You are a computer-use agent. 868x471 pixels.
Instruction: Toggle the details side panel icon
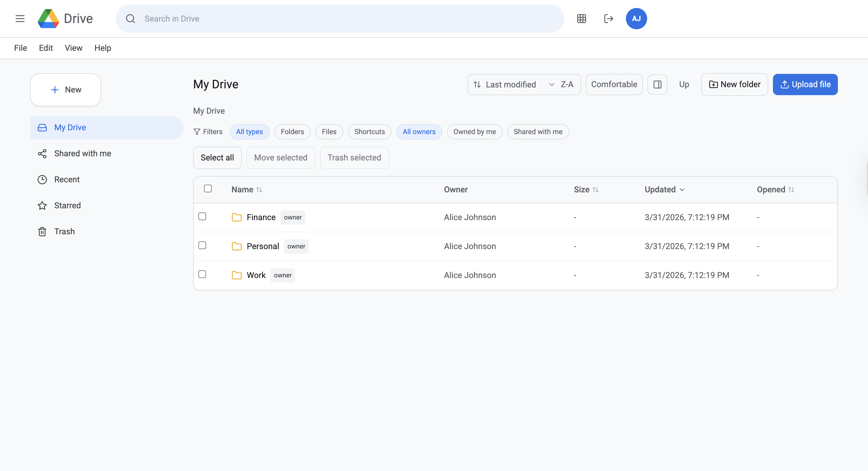657,84
